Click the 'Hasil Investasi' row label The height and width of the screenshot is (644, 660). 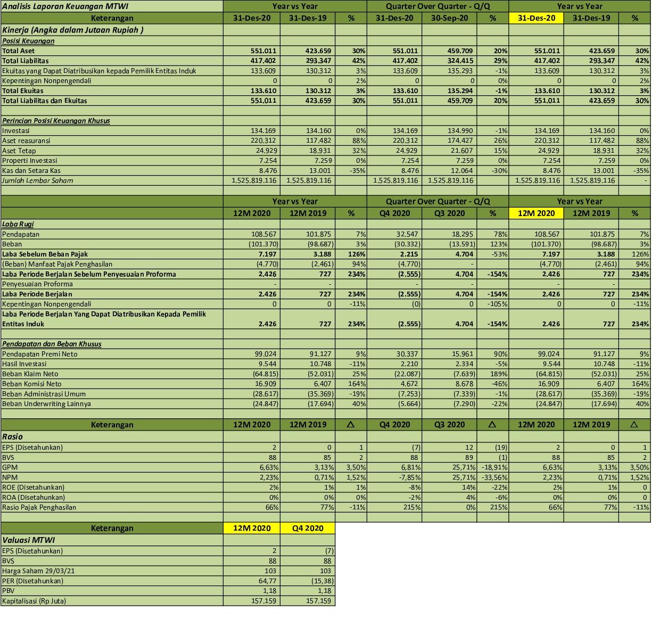(24, 364)
